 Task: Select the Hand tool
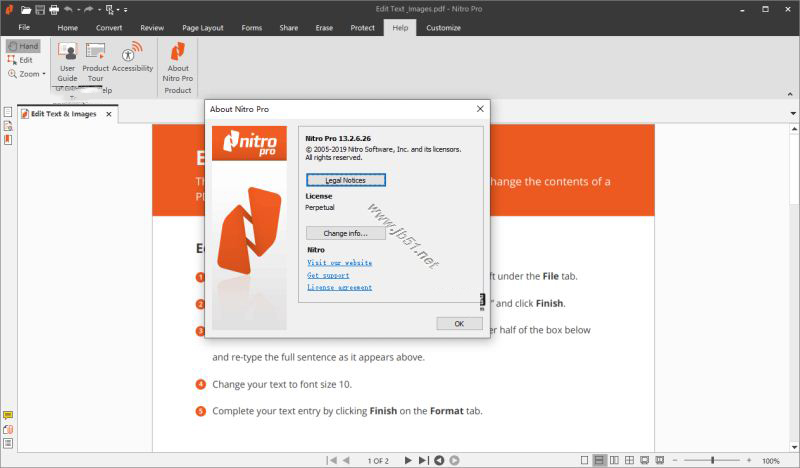23,46
